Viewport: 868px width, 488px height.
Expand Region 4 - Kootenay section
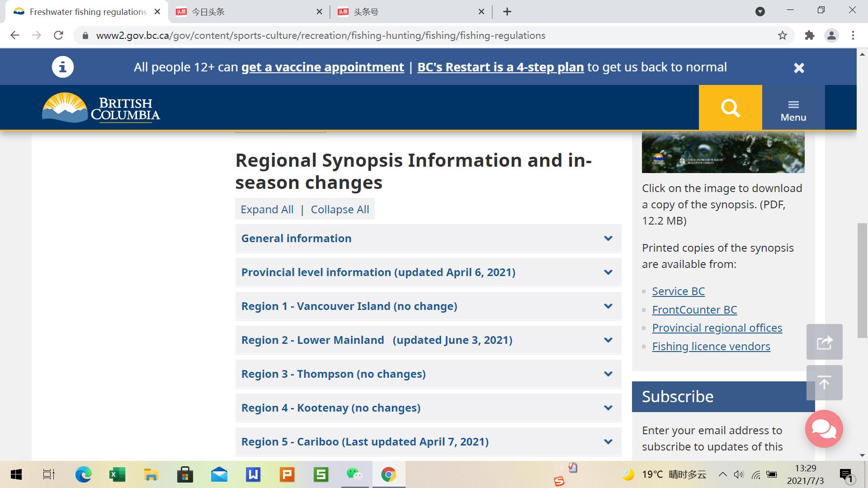pos(428,408)
